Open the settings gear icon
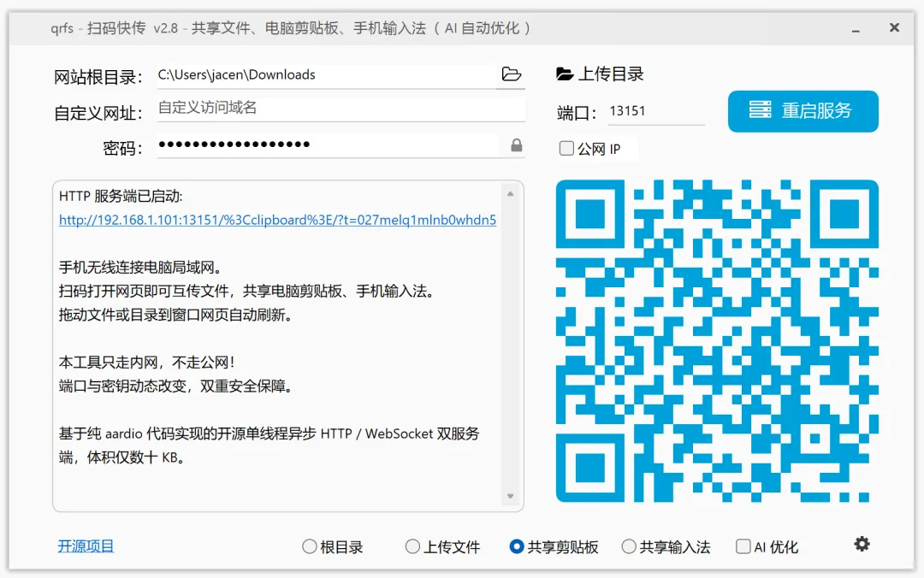Image resolution: width=924 pixels, height=578 pixels. coord(862,544)
